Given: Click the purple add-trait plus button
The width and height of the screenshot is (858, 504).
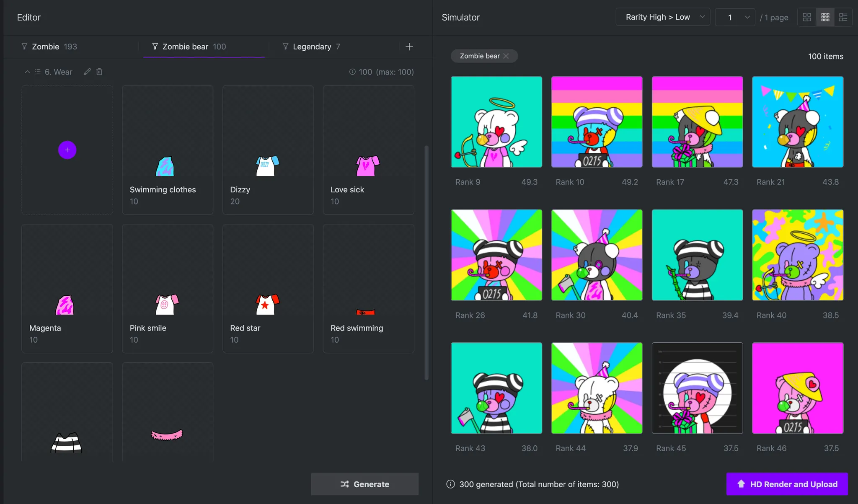Looking at the screenshot, I should pos(67,150).
